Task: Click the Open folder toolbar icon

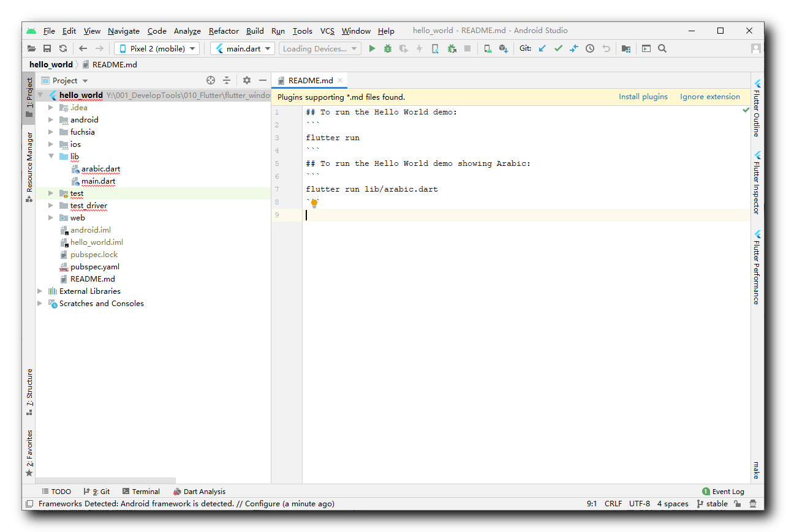Action: pyautogui.click(x=31, y=48)
